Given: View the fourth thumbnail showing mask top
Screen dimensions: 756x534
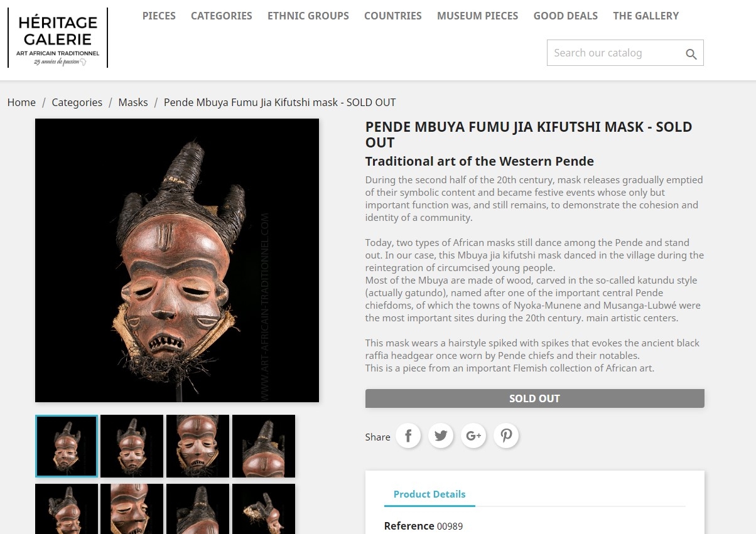Looking at the screenshot, I should [x=264, y=446].
